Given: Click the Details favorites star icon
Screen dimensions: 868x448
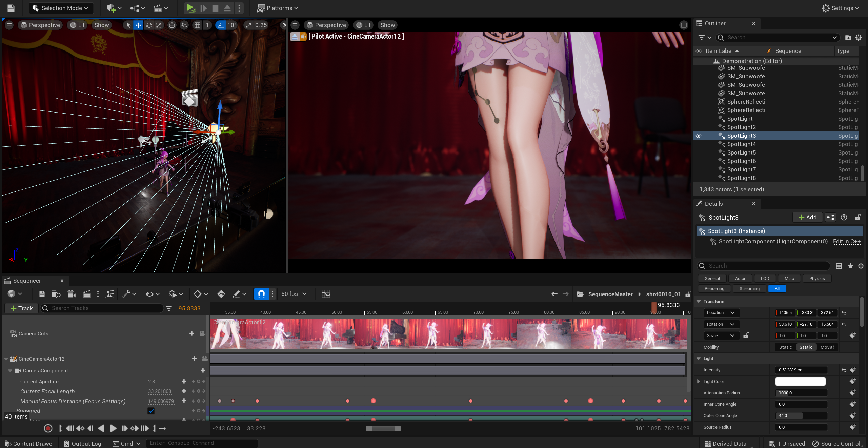Looking at the screenshot, I should pos(850,266).
